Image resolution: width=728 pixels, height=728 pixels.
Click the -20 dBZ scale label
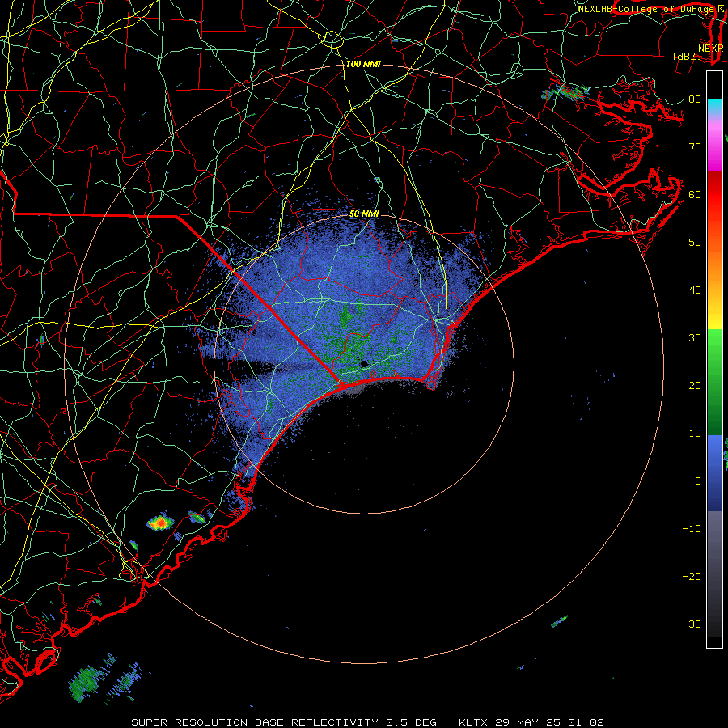pyautogui.click(x=692, y=576)
